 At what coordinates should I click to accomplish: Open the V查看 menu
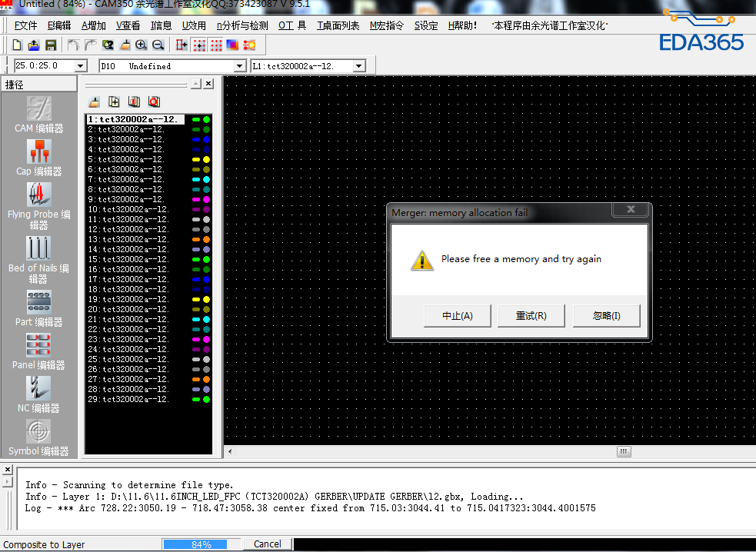(x=128, y=25)
